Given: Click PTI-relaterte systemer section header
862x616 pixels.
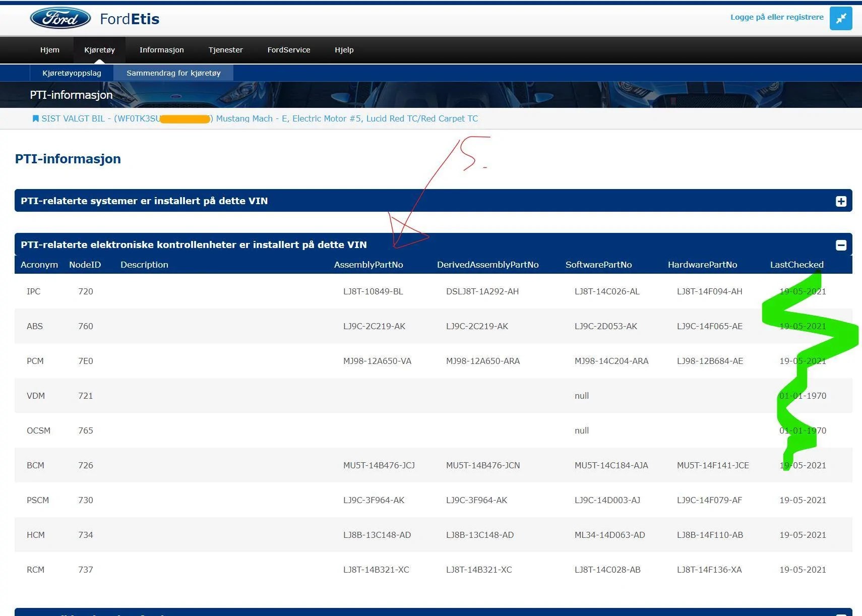Looking at the screenshot, I should point(433,201).
